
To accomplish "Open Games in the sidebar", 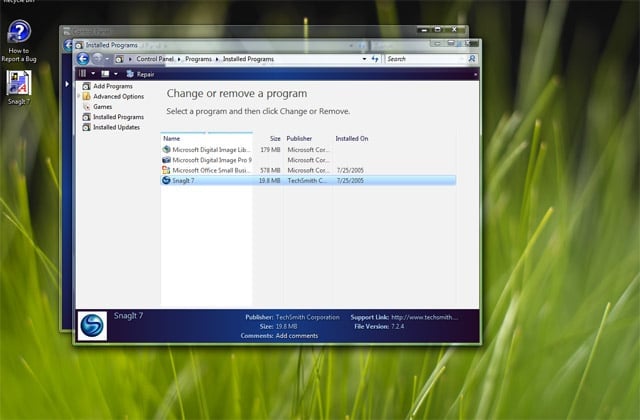I will pyautogui.click(x=102, y=107).
